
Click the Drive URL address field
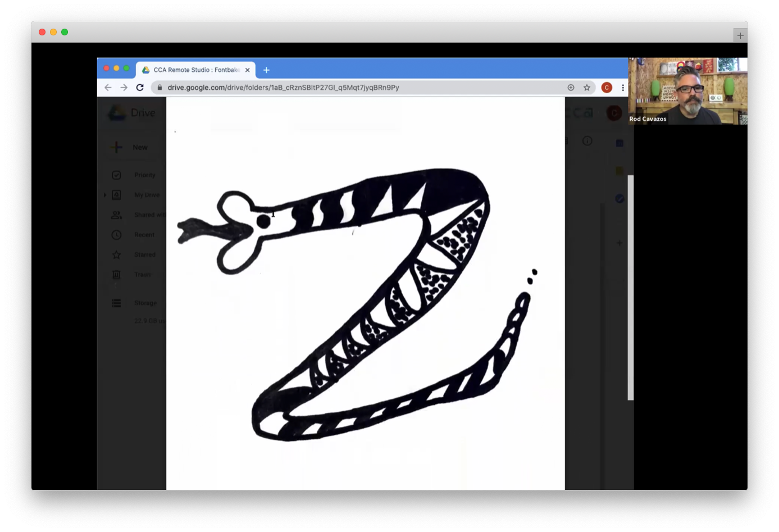click(x=337, y=88)
